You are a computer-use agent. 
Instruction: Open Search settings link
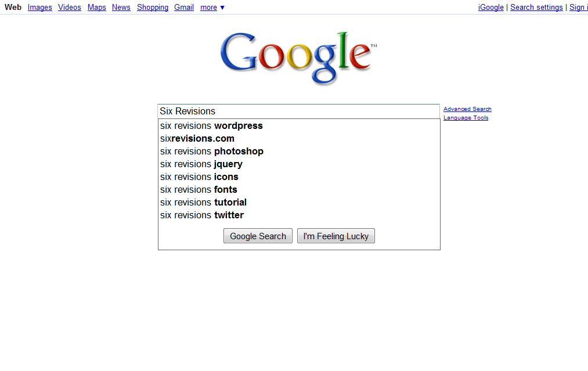(536, 7)
